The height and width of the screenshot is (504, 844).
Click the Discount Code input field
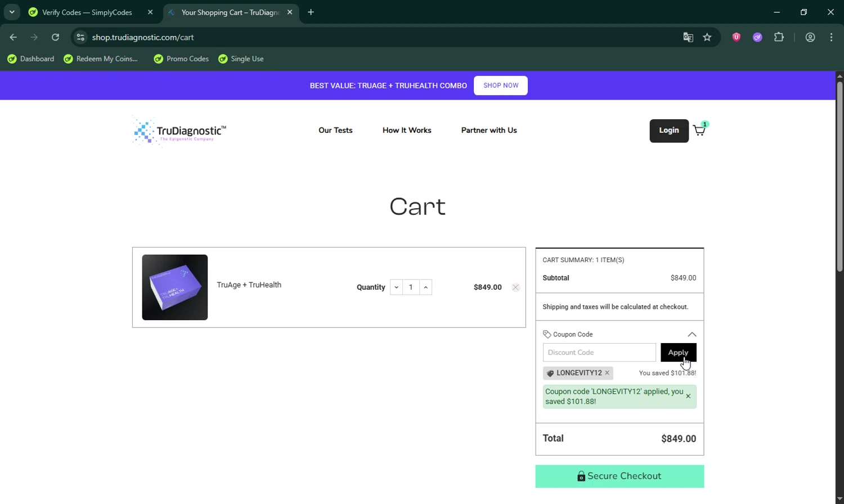point(599,353)
